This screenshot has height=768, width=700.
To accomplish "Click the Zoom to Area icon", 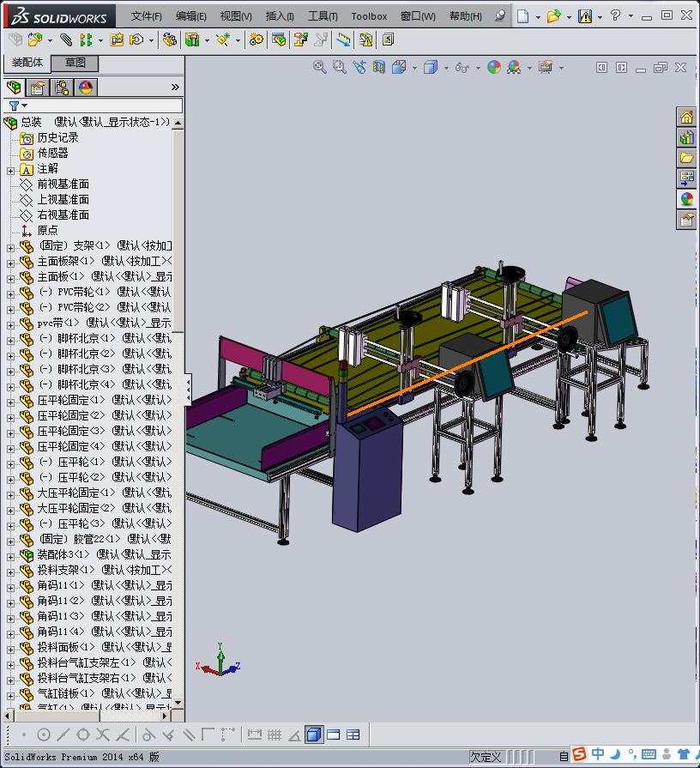I will pos(339,67).
